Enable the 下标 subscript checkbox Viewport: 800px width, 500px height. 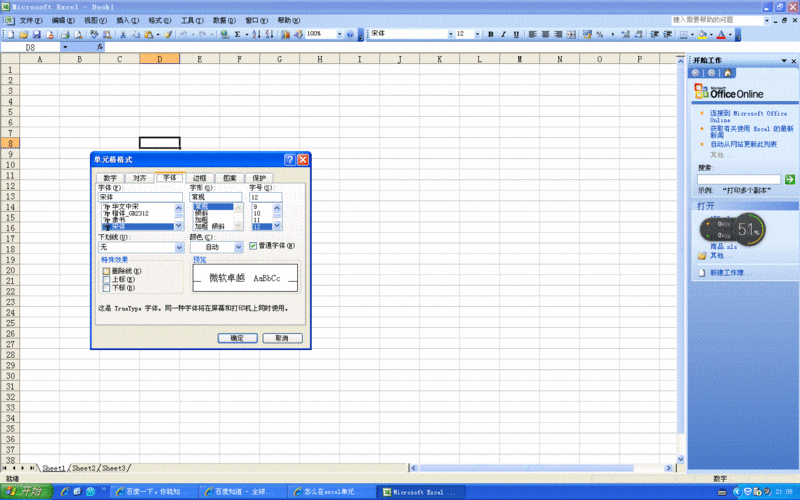pos(106,288)
